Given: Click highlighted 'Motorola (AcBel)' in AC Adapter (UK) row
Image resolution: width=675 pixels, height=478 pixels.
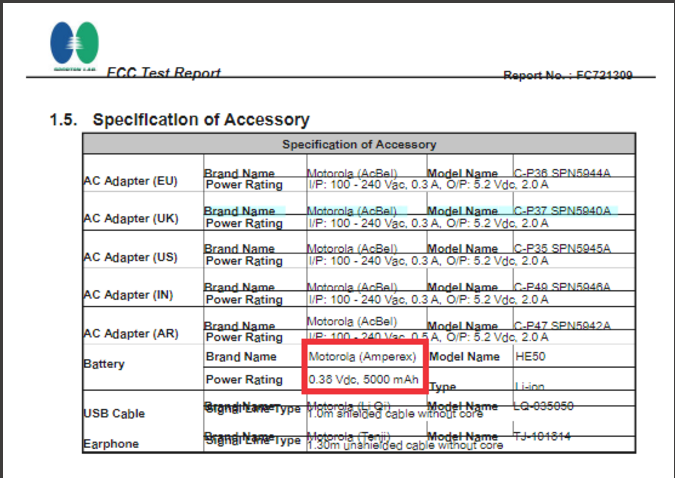Looking at the screenshot, I should [352, 211].
